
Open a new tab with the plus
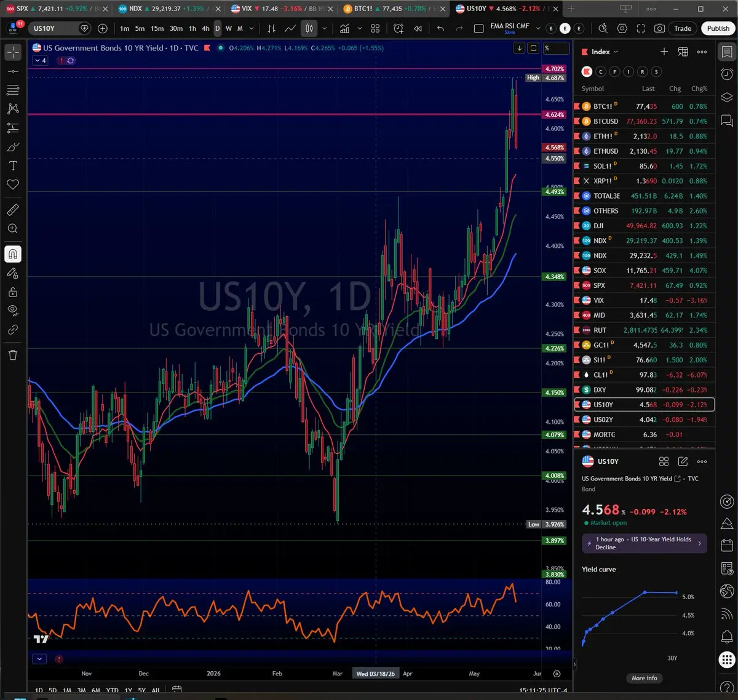pos(571,9)
